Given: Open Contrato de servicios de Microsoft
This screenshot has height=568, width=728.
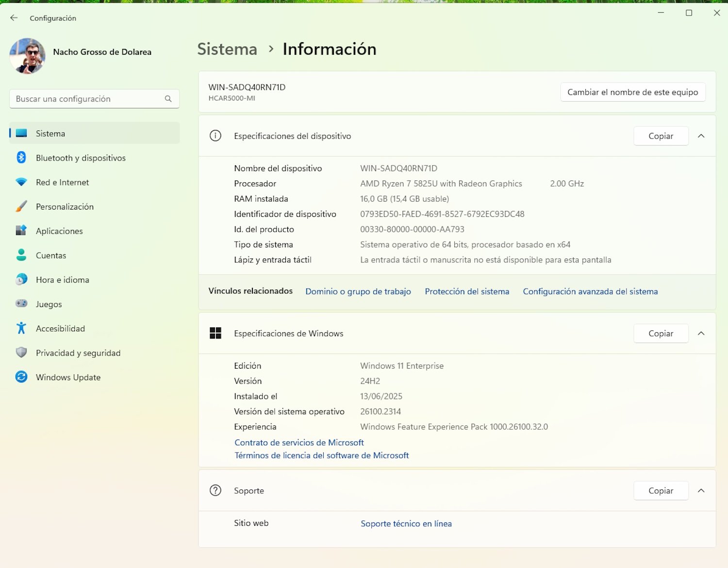Looking at the screenshot, I should 299,442.
